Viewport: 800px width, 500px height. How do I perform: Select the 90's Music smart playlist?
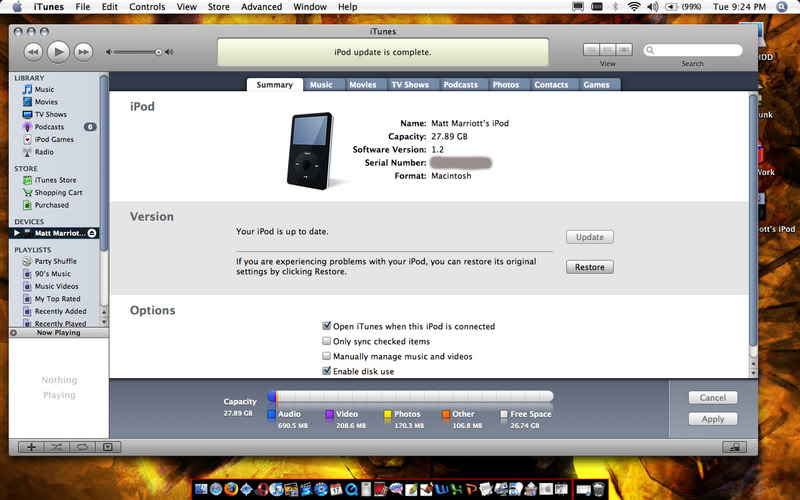click(x=55, y=274)
